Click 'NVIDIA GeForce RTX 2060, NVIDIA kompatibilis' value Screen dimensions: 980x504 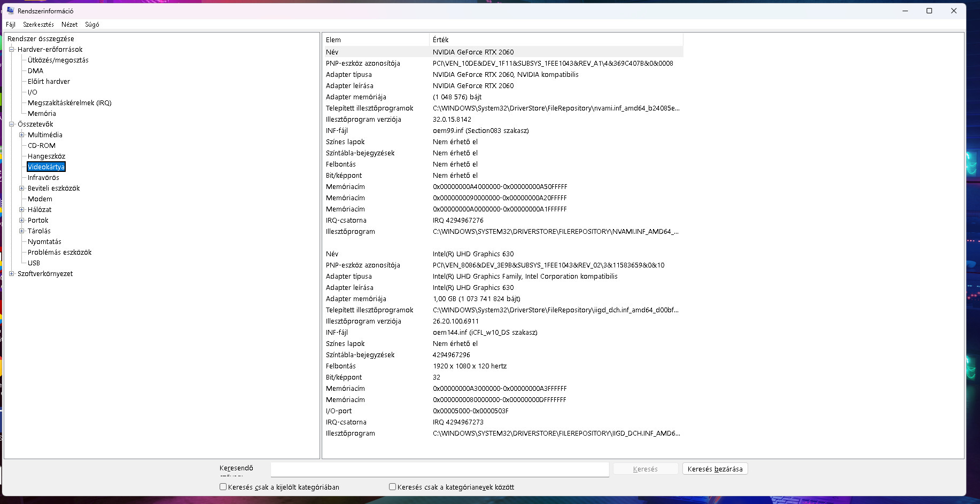[x=505, y=74]
